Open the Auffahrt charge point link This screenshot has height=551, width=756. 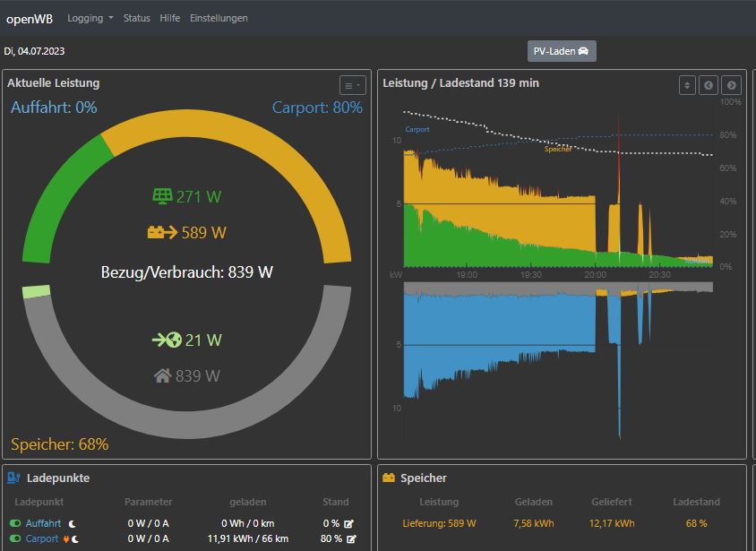(x=43, y=523)
